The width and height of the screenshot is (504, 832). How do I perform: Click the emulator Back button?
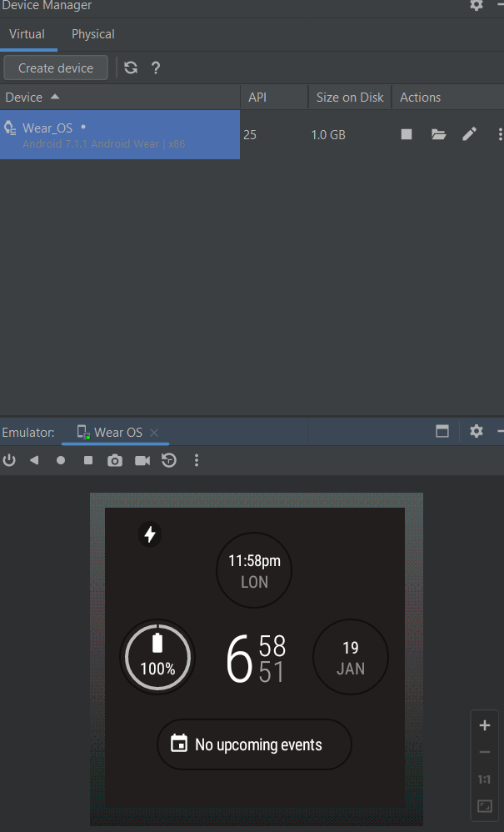click(x=34, y=460)
